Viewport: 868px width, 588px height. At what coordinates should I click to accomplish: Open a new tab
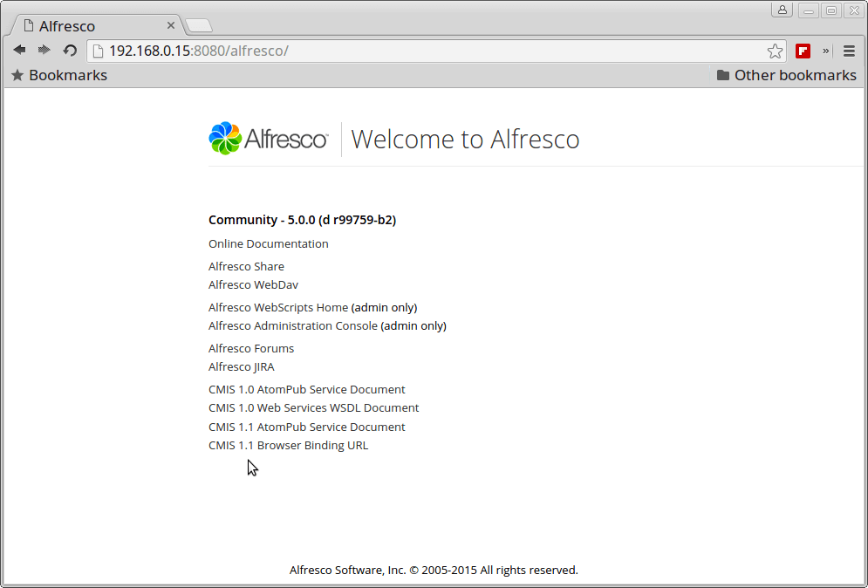point(199,25)
